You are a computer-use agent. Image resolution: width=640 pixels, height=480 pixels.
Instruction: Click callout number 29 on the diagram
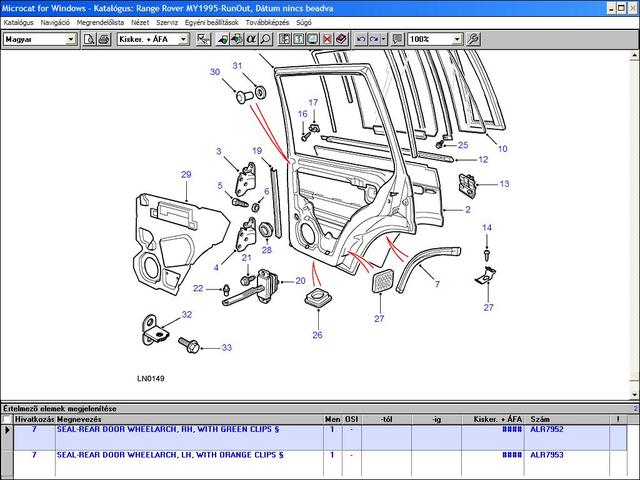coord(186,175)
